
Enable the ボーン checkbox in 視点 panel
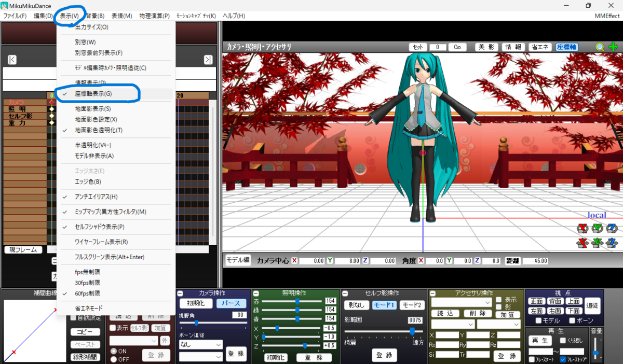(x=572, y=320)
